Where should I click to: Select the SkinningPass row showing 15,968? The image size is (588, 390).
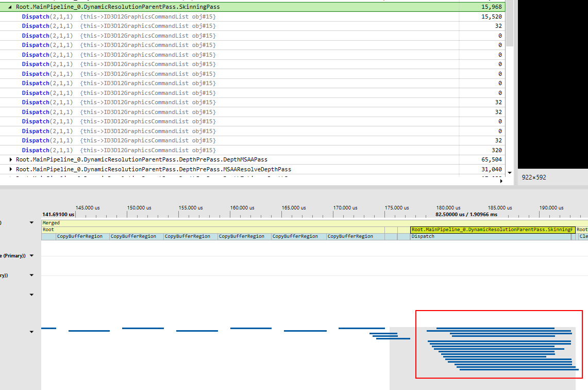tap(206, 7)
